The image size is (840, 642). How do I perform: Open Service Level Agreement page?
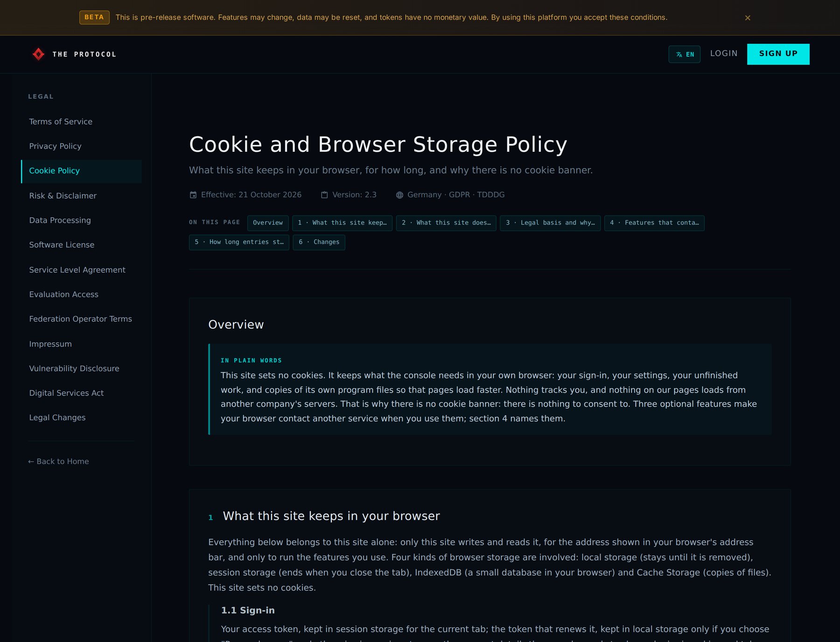click(x=82, y=270)
